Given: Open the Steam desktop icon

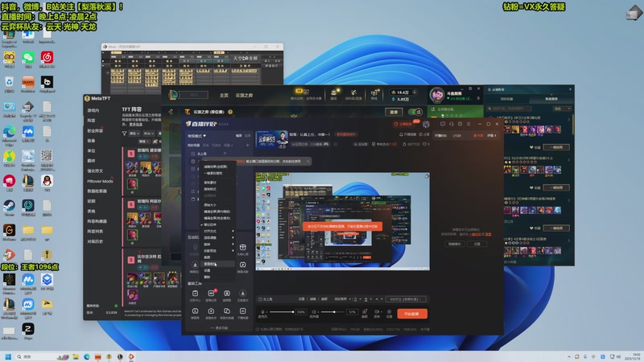Looking at the screenshot, I should (x=9, y=208).
